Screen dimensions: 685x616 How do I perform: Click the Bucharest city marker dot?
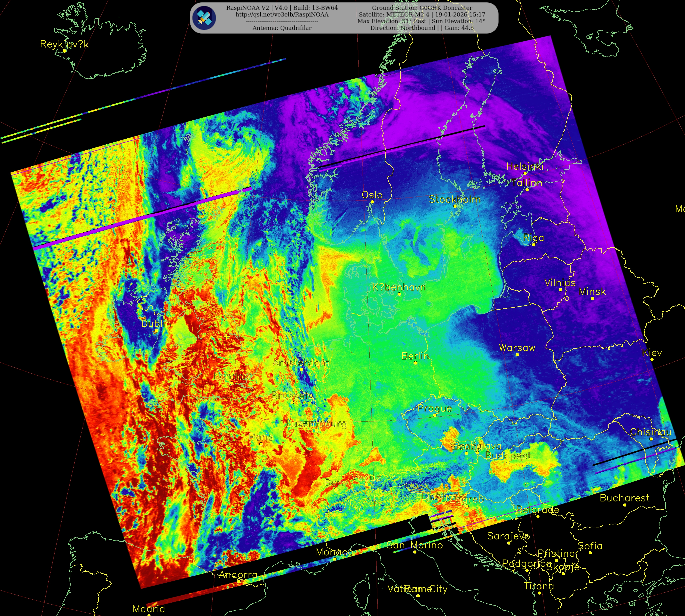tap(625, 505)
